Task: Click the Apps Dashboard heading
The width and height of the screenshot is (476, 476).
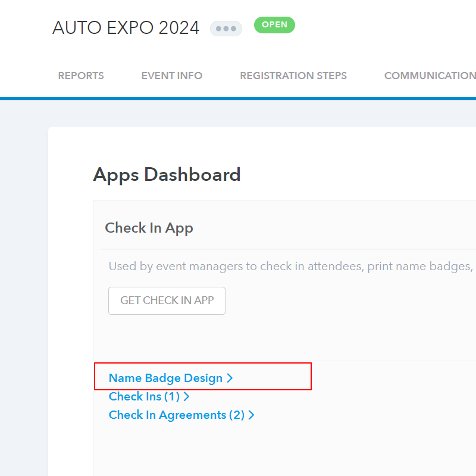Action: 167,174
